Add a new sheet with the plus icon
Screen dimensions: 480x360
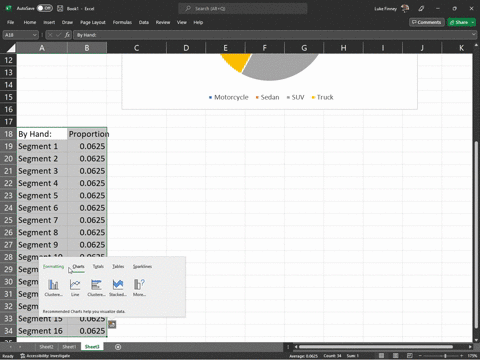(x=118, y=347)
